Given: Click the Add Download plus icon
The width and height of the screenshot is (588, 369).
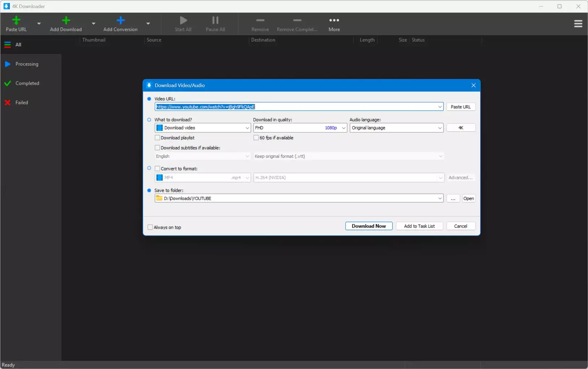Looking at the screenshot, I should pyautogui.click(x=66, y=21).
